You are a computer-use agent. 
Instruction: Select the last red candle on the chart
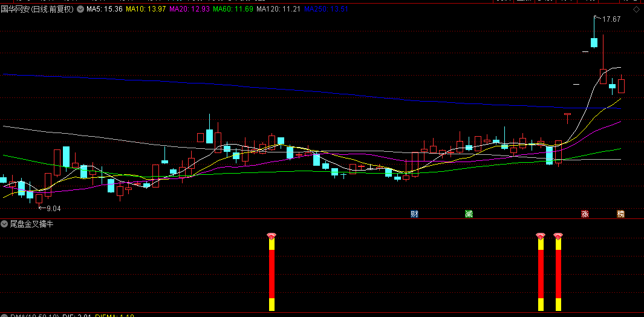click(x=621, y=86)
